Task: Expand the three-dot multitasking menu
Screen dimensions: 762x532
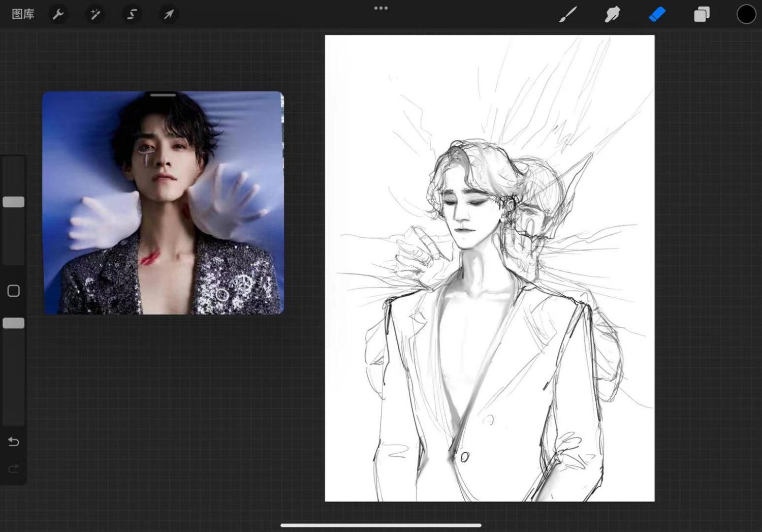Action: 380,8
